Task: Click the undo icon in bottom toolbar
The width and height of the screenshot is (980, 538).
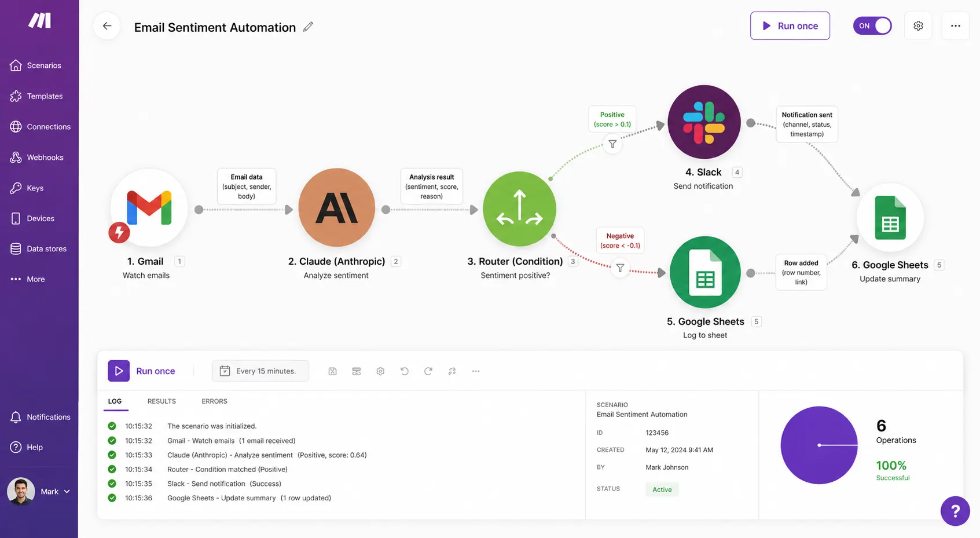Action: 405,371
